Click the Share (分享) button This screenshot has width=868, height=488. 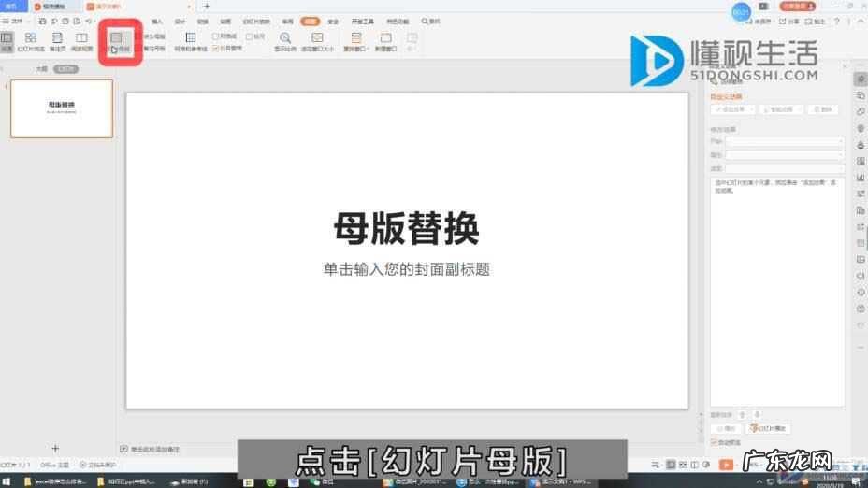click(789, 21)
